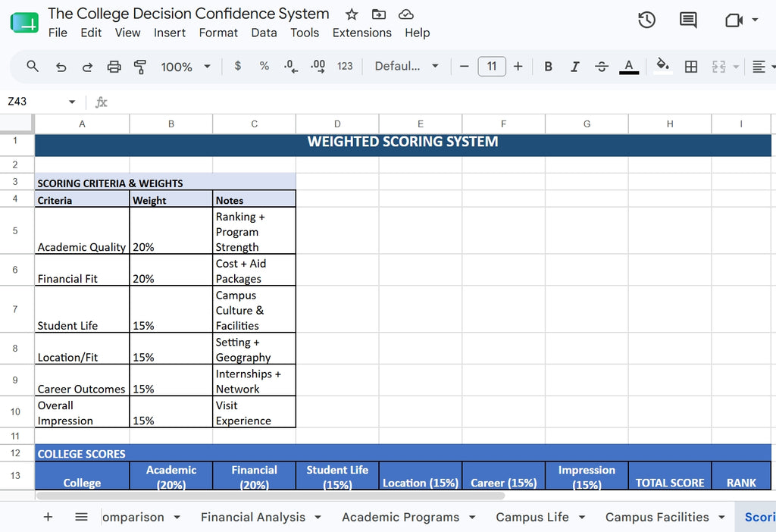Format as percent icon

(x=264, y=66)
